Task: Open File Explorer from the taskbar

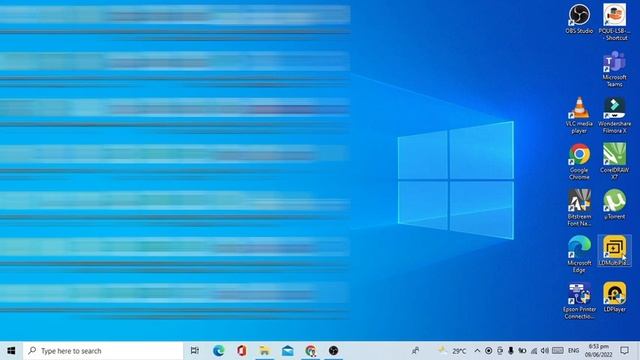Action: coord(264,351)
